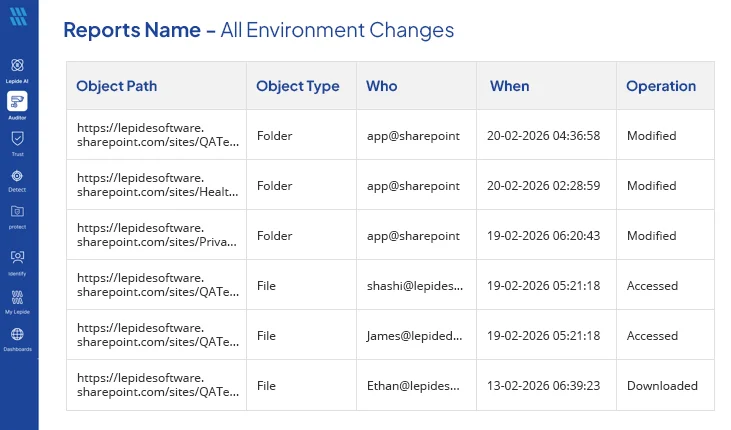
Task: Click timestamp 20-02-2026 02:28:59
Action: 544,186
